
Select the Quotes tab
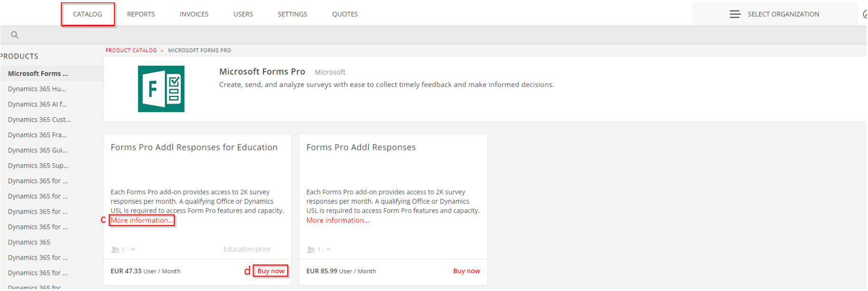[345, 14]
